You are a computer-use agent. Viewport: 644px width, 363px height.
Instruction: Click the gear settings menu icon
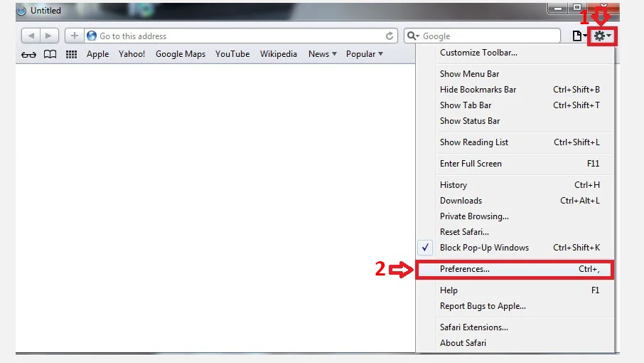pyautogui.click(x=601, y=36)
